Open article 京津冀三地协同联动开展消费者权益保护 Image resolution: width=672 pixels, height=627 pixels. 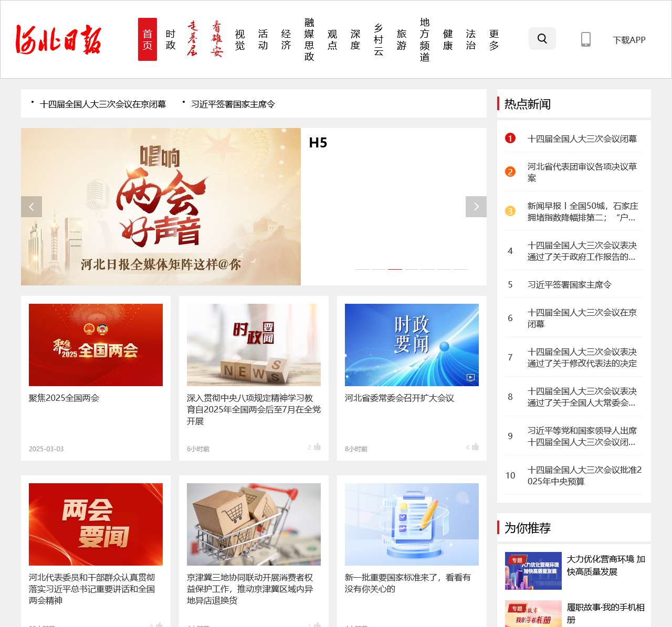(250, 589)
